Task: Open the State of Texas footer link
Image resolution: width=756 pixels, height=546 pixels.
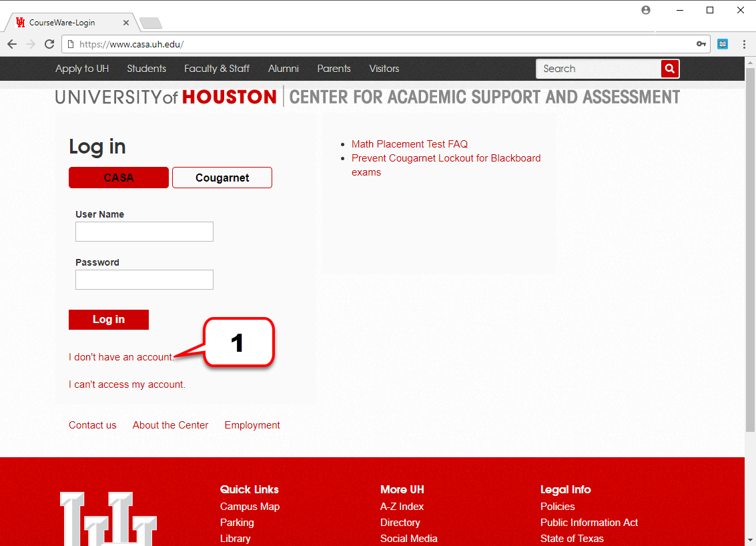Action: pyautogui.click(x=572, y=538)
